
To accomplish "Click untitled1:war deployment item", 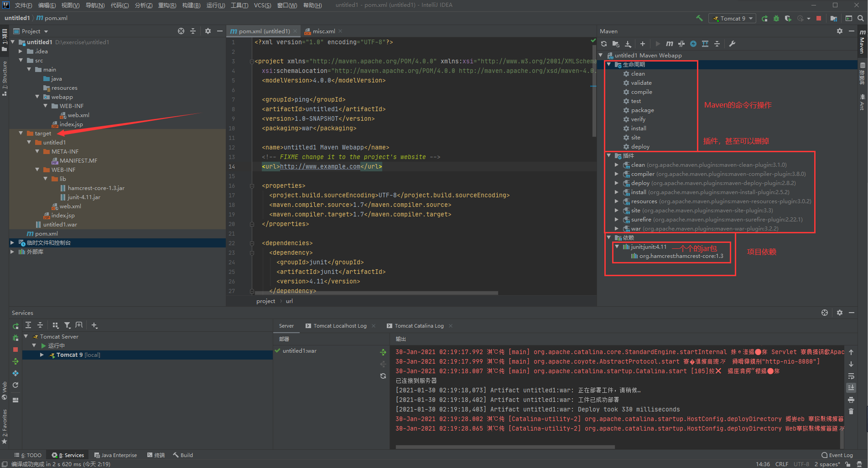I will tap(299, 351).
